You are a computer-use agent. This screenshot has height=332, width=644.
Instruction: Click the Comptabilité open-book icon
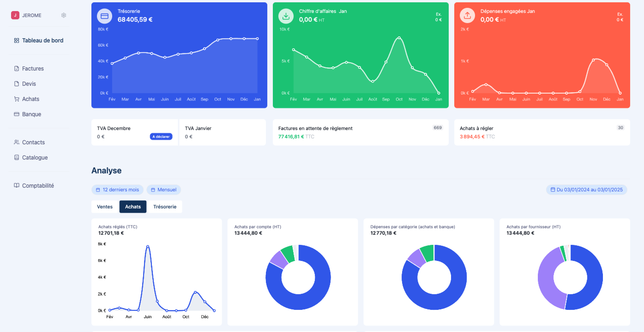16,185
